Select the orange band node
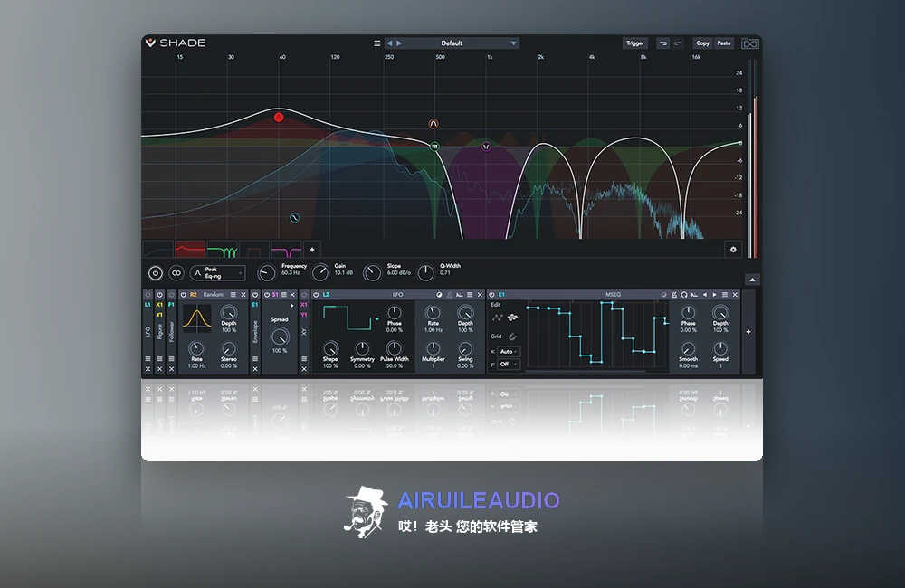The image size is (905, 588). [433, 124]
